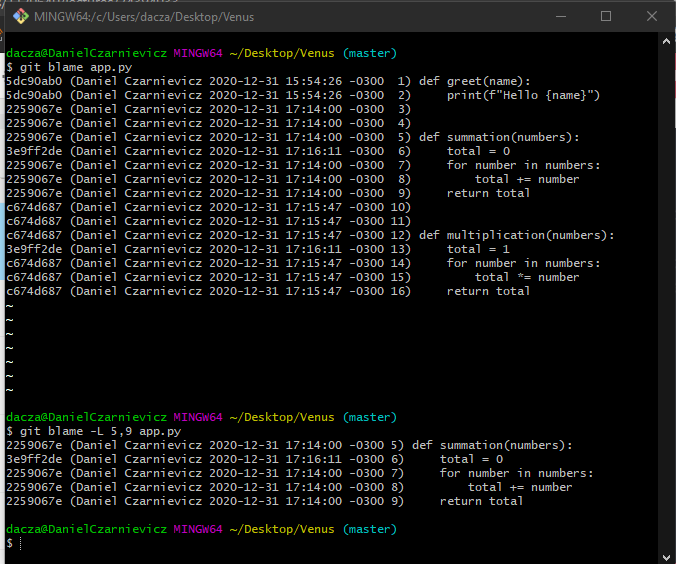The image size is (676, 564).
Task: Click the 'total = 1' code line
Action: tap(478, 249)
